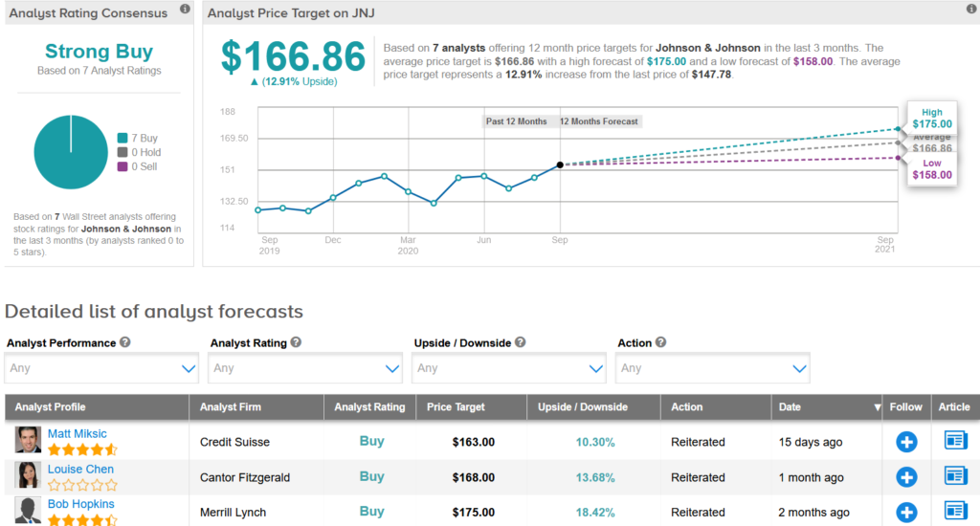Click 13.68% upside cell

pos(595,478)
